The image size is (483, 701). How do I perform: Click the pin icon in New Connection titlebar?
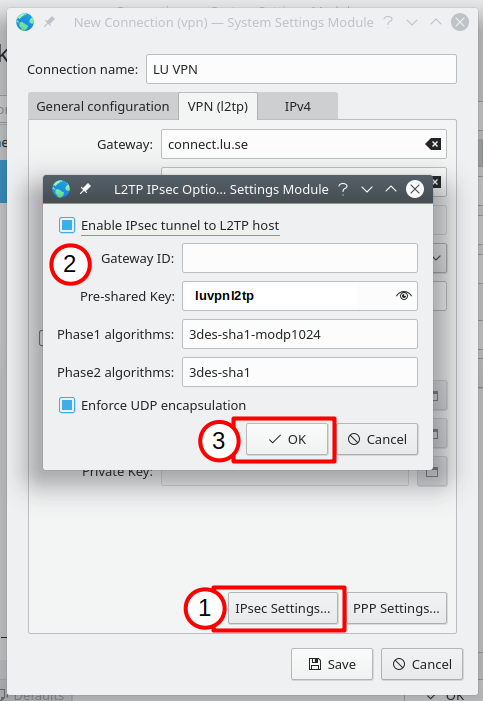(49, 22)
